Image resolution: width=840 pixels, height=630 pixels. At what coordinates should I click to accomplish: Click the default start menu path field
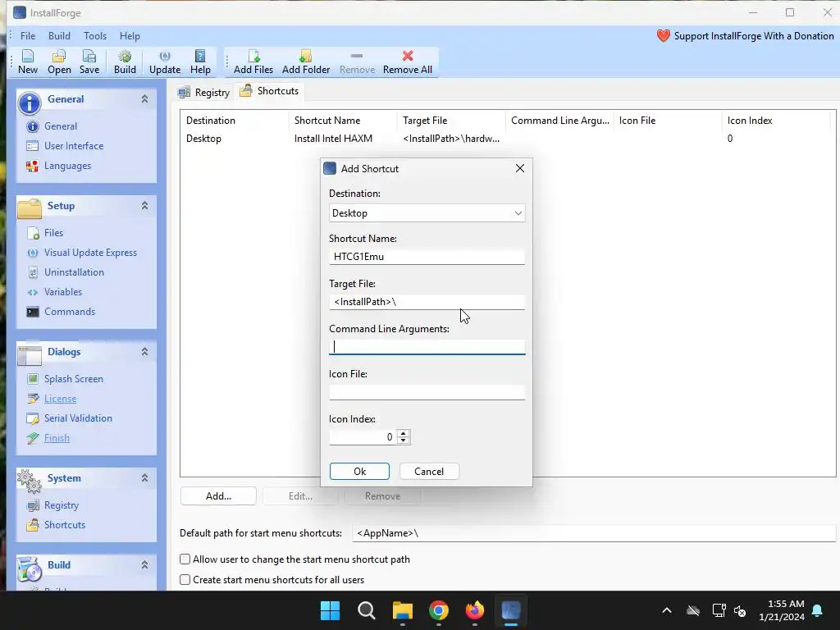[x=594, y=533]
